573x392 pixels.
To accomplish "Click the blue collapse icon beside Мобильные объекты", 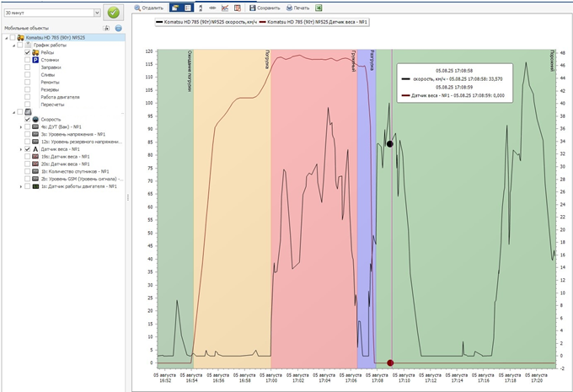I will pos(119,29).
